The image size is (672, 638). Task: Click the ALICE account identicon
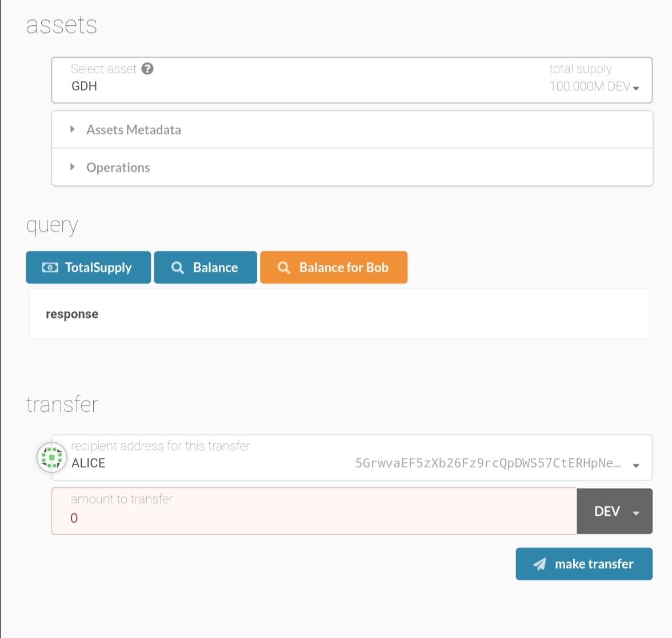coord(51,458)
